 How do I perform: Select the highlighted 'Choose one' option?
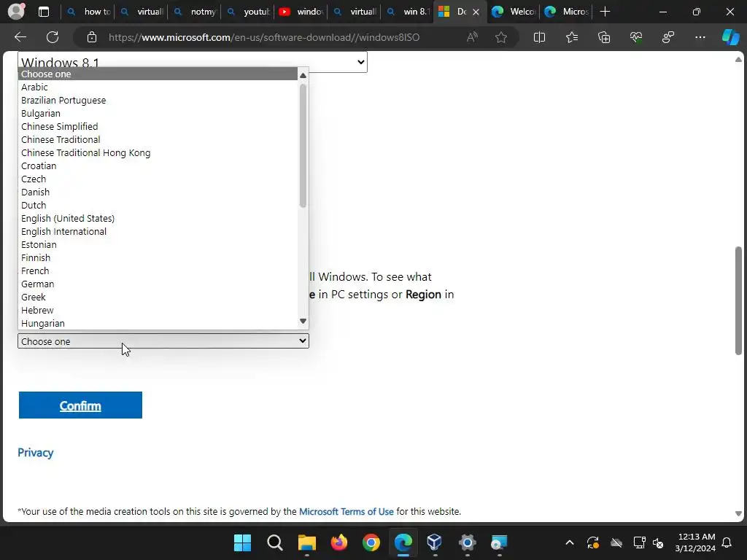tap(158, 74)
